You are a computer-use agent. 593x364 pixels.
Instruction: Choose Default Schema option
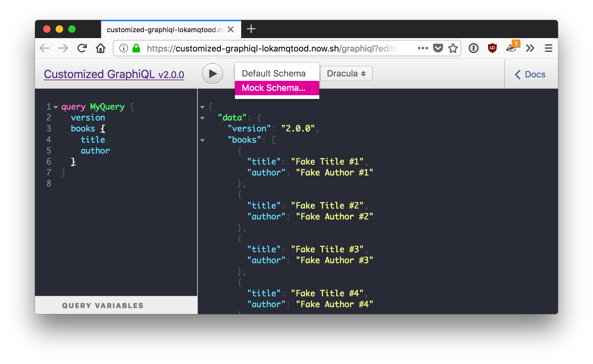point(277,73)
